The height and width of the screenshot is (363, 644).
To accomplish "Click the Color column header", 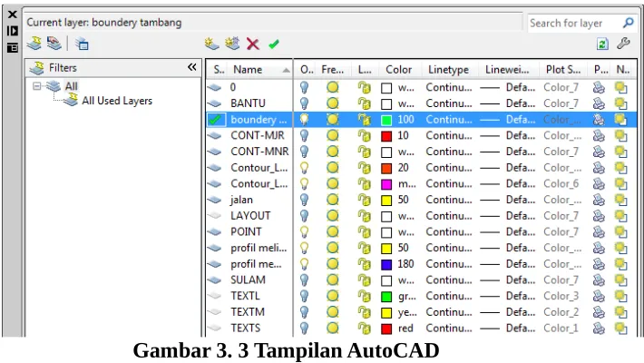I will (398, 70).
